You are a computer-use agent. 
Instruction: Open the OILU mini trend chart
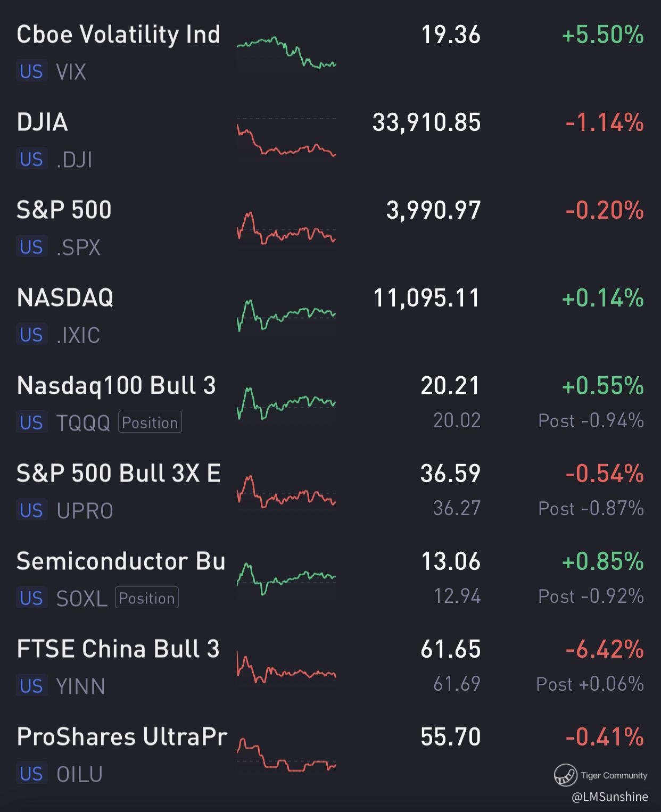click(x=286, y=756)
